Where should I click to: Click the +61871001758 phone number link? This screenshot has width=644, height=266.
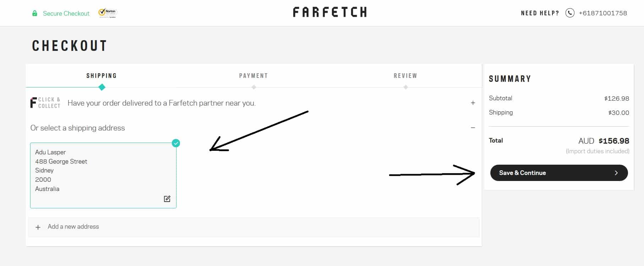603,13
